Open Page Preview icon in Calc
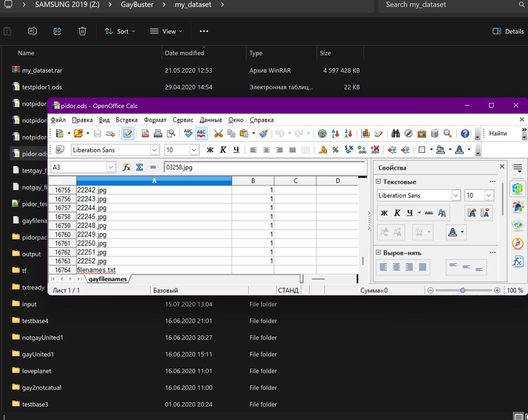The height and width of the screenshot is (420, 528). [x=171, y=133]
